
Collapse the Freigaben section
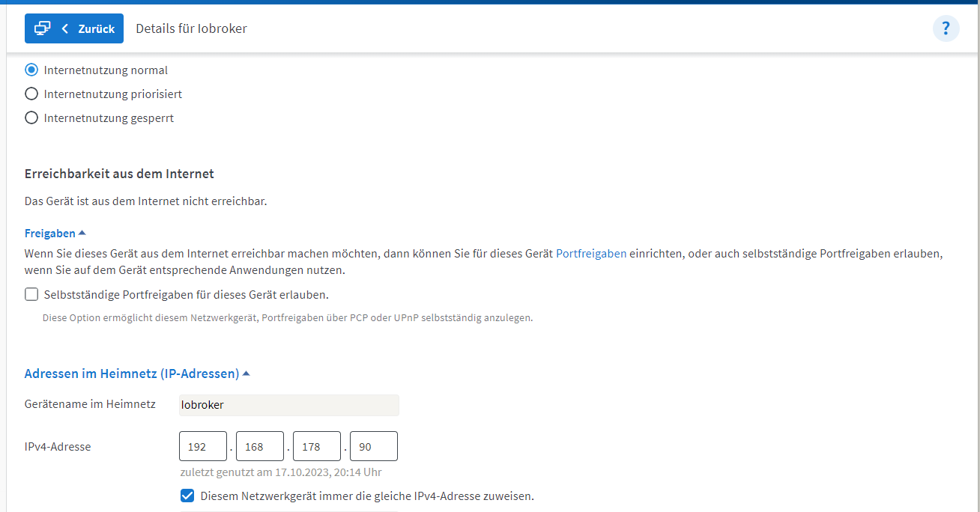pos(55,234)
